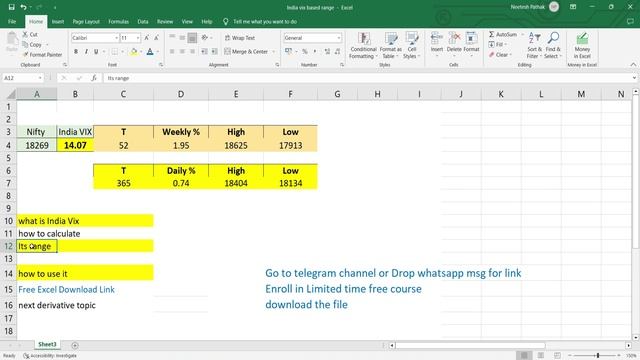Collapse the ribbon with caret
Viewport: 640px width, 360px height.
(633, 64)
